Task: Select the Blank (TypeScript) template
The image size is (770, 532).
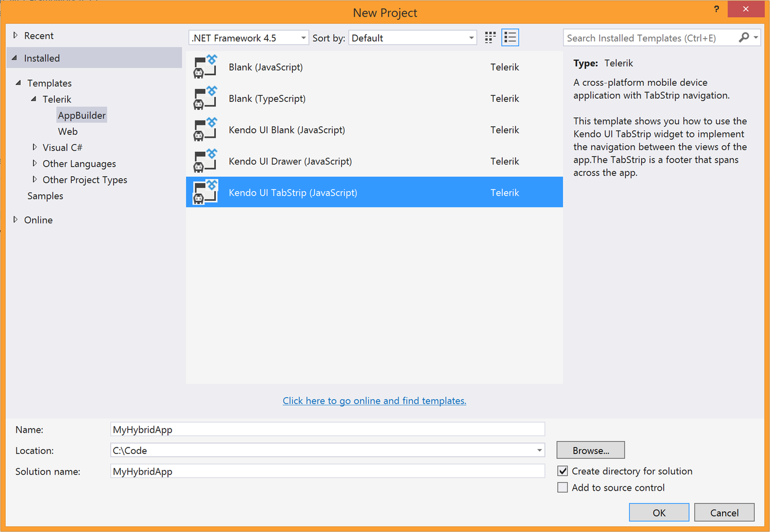Action: pos(374,98)
